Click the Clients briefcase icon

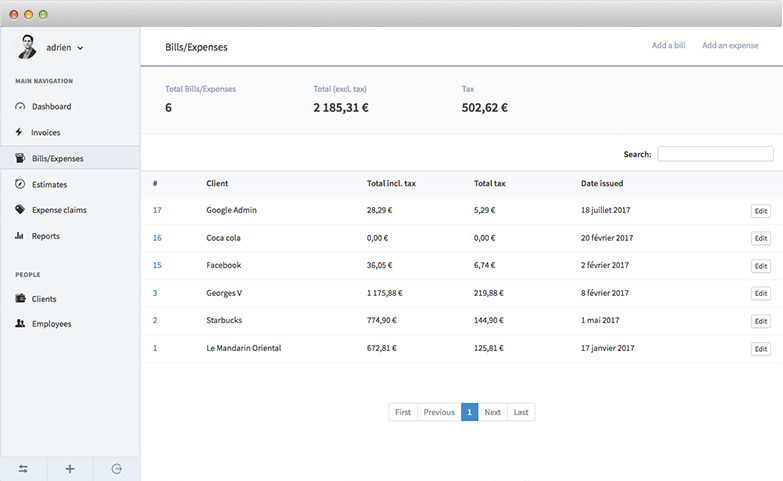click(20, 299)
